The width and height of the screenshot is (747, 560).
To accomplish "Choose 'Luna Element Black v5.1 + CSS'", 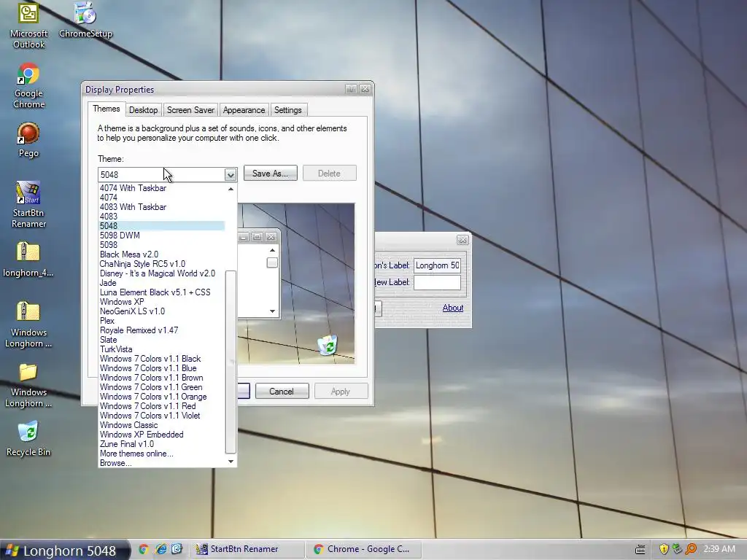I will [x=161, y=292].
